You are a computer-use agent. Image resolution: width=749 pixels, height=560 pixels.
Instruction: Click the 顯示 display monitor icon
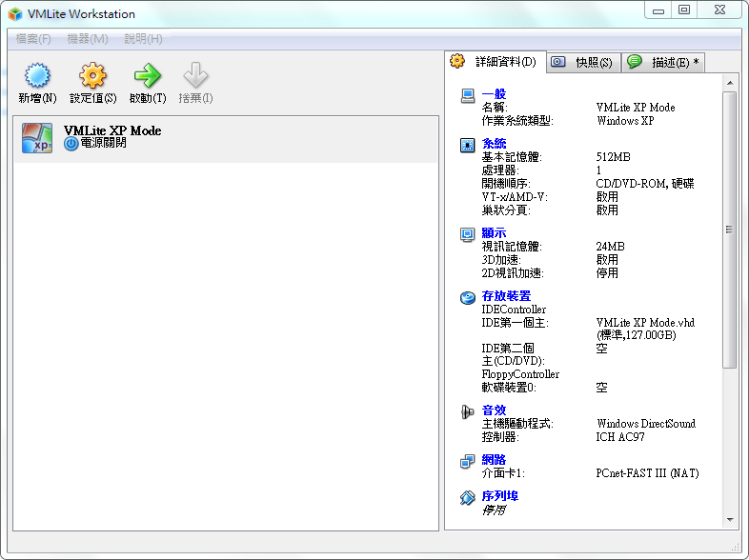468,234
